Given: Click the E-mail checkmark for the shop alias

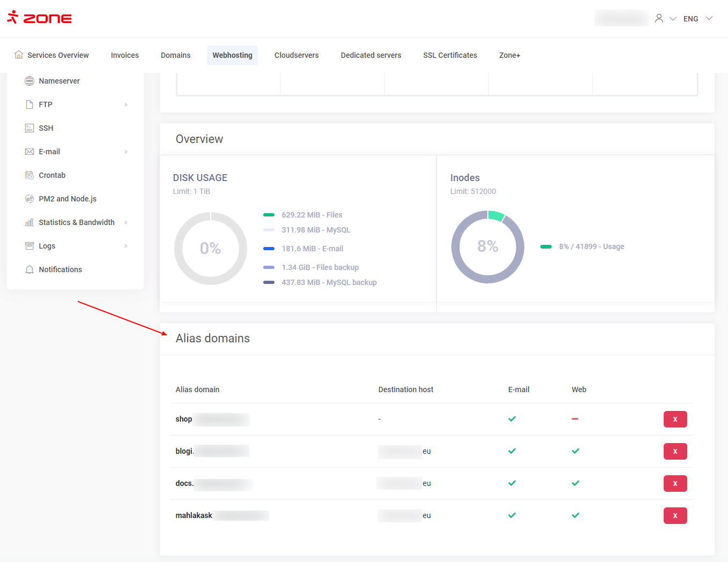Looking at the screenshot, I should point(512,419).
